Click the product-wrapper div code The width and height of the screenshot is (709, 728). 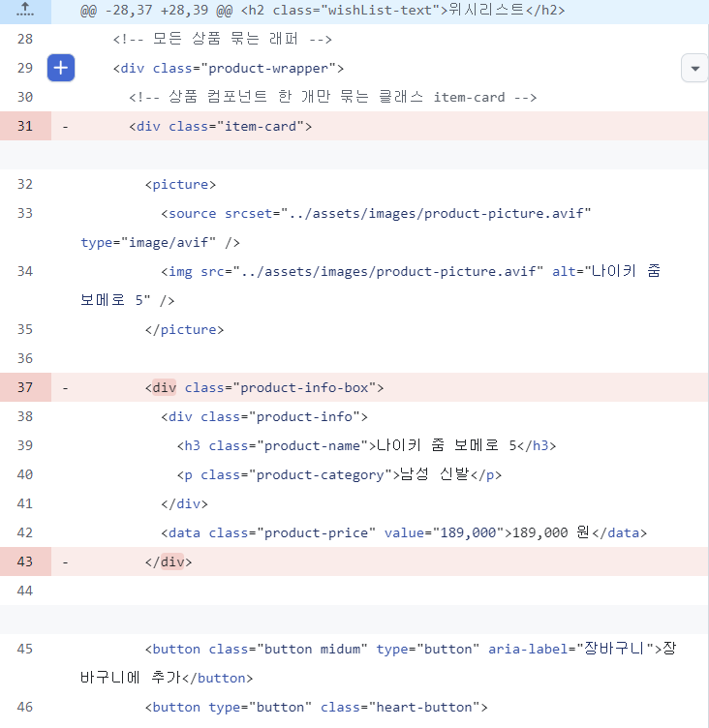pos(229,68)
